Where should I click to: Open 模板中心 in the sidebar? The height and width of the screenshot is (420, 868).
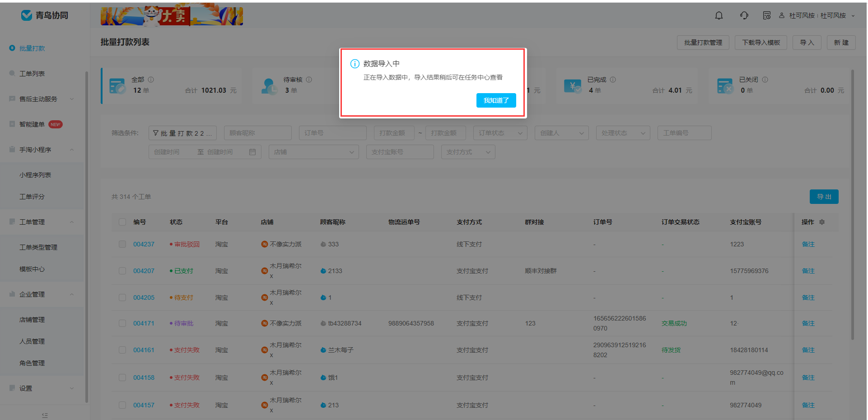click(32, 269)
